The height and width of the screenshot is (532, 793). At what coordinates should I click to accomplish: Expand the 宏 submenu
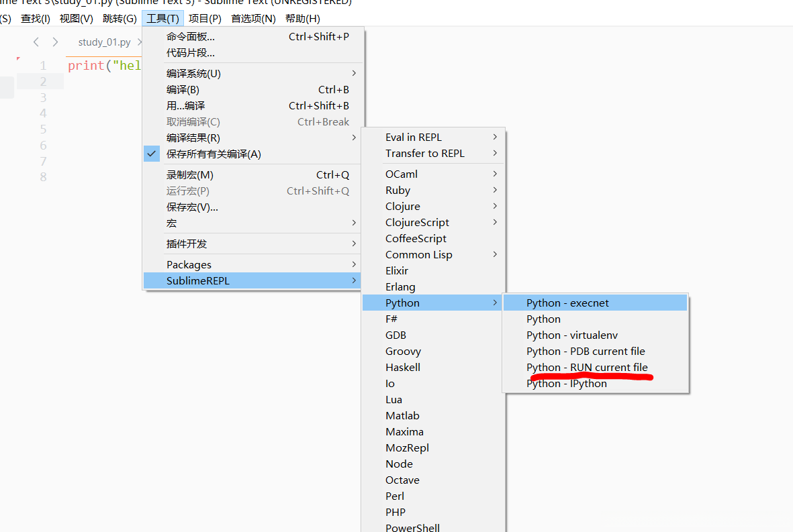pos(252,223)
